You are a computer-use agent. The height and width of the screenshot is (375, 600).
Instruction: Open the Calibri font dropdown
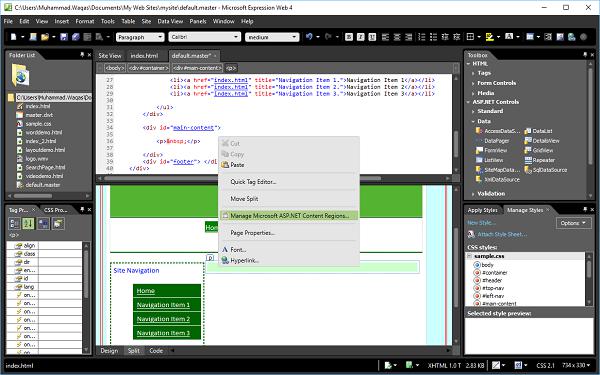point(204,37)
